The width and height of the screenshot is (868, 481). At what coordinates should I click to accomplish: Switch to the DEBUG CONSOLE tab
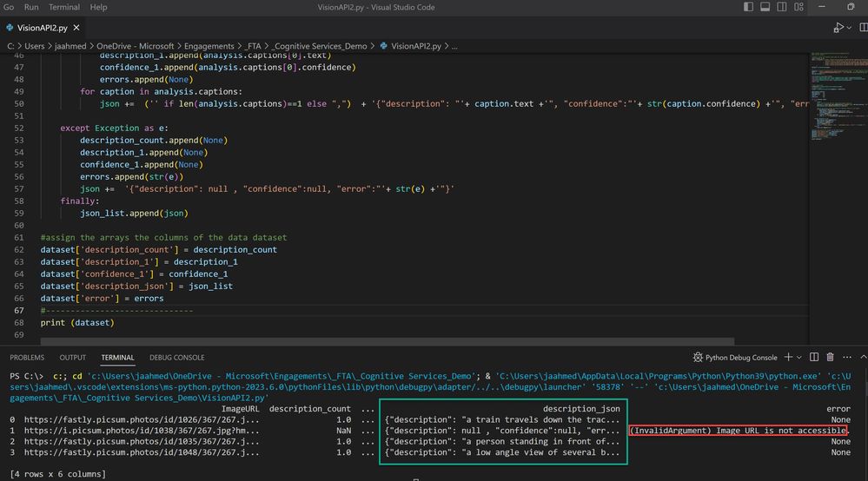click(176, 357)
